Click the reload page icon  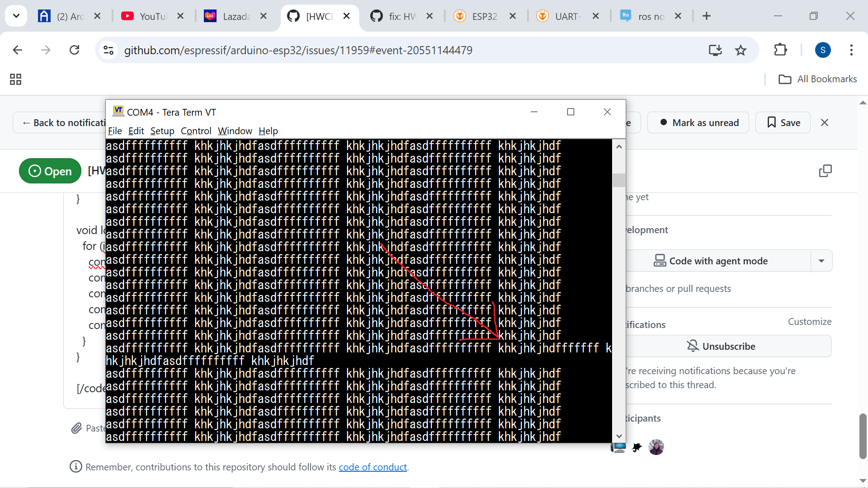click(x=75, y=50)
